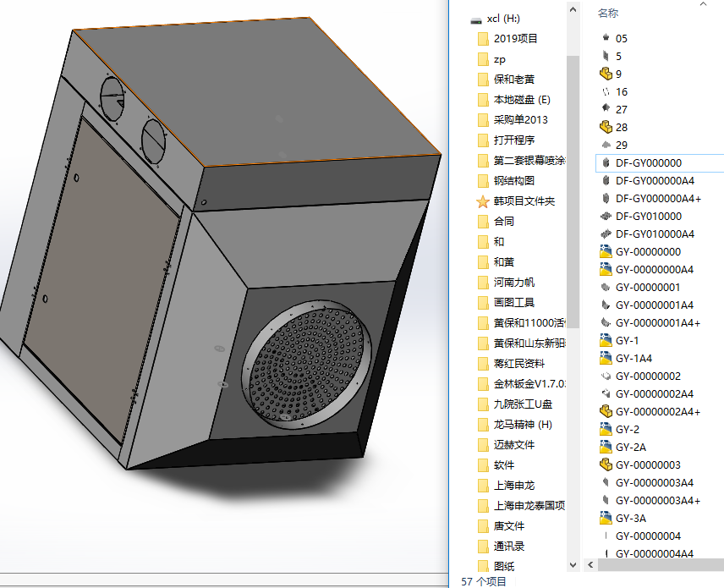
Task: Select file named 16
Action: [622, 92]
